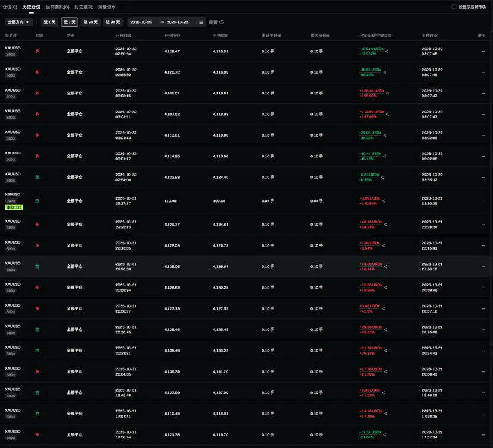Open the 全部方向 direction dropdown
The image size is (493, 448).
[x=18, y=22]
